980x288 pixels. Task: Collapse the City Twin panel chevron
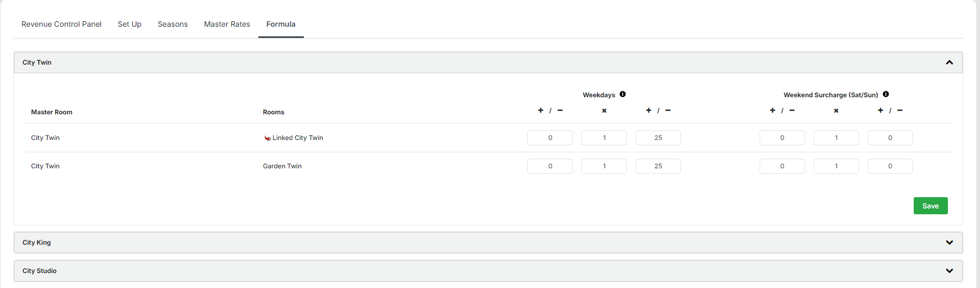[950, 63]
